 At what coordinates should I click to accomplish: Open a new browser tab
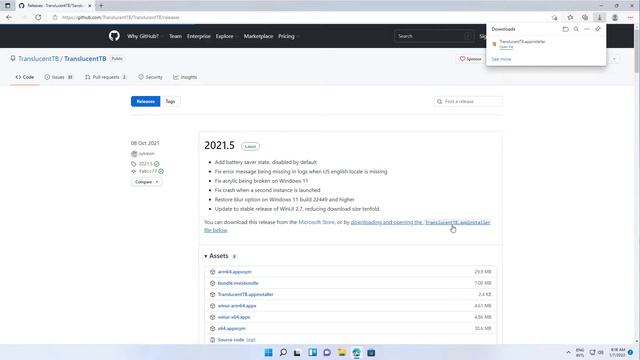(x=101, y=6)
